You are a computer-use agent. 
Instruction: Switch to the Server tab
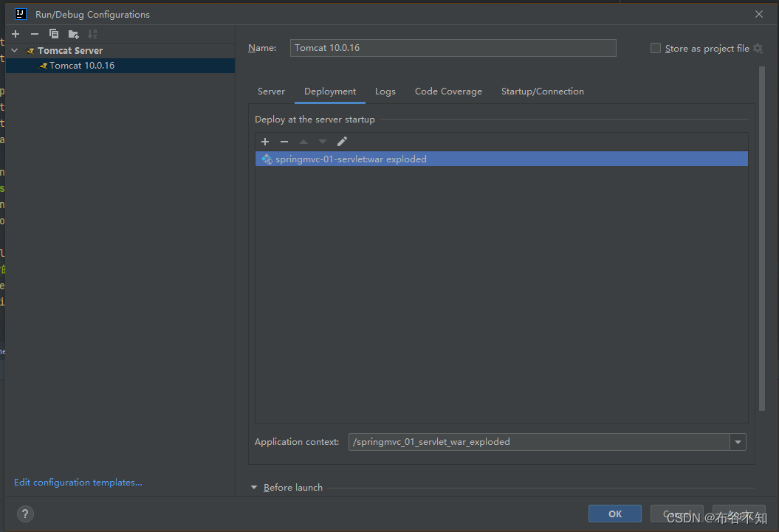[x=271, y=91]
